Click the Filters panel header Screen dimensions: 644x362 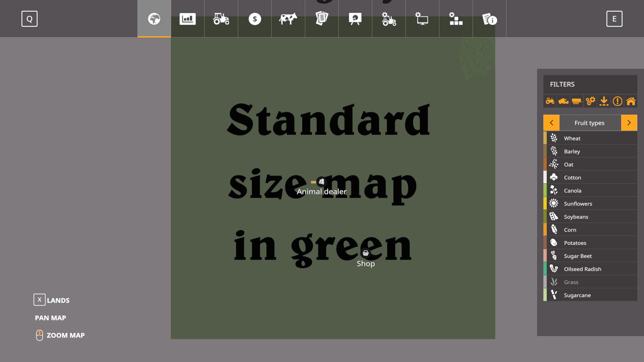[590, 84]
